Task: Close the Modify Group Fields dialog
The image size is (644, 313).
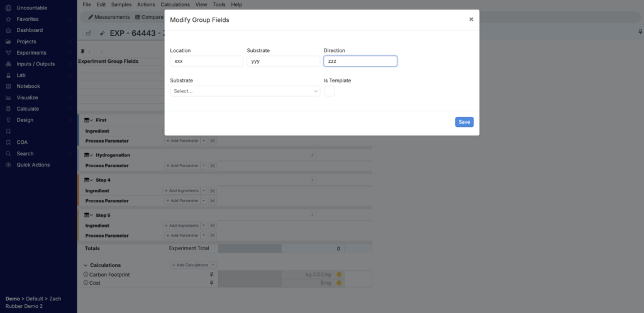Action: pos(471,19)
